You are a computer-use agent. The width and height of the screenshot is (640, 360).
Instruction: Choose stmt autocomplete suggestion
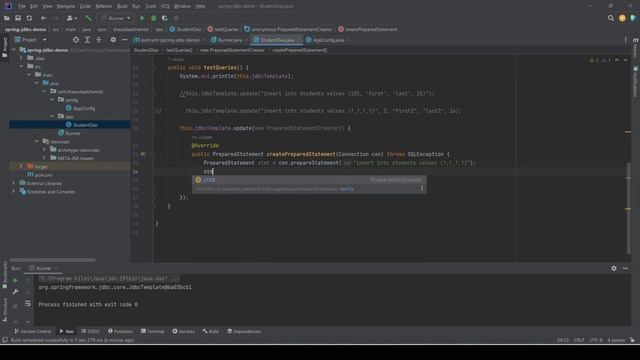point(309,180)
